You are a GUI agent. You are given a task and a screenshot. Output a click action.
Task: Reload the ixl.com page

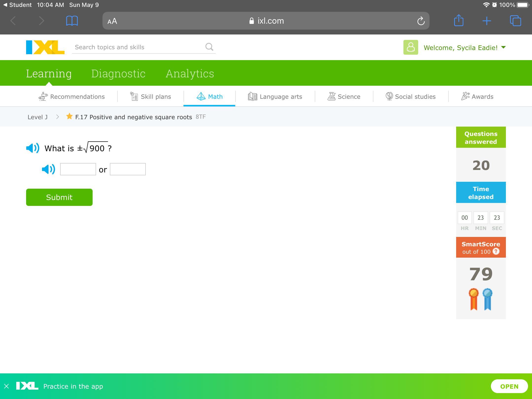click(x=421, y=21)
